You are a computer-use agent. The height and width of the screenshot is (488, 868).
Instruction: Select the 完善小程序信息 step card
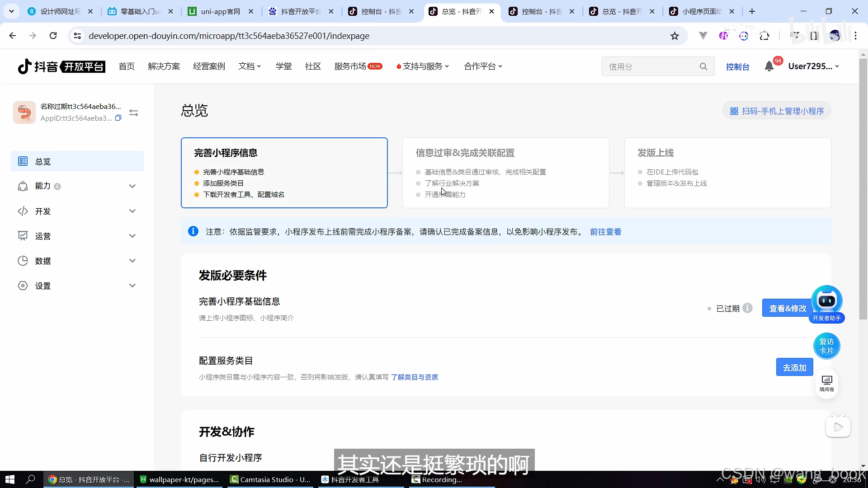click(284, 173)
